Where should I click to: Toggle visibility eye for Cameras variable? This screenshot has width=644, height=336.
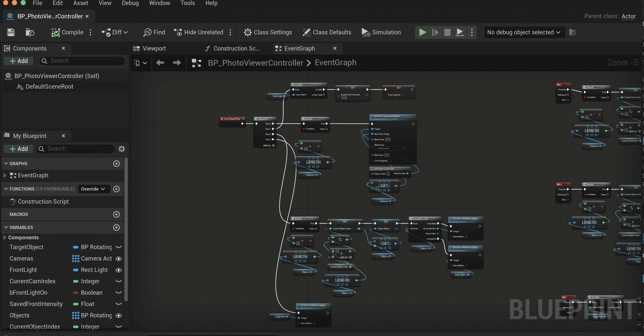point(119,259)
